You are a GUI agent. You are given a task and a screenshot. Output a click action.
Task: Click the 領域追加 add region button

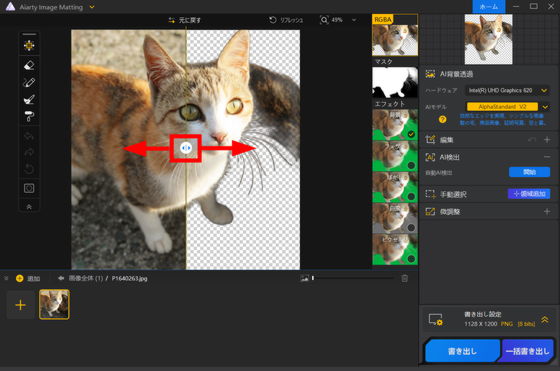(x=529, y=194)
